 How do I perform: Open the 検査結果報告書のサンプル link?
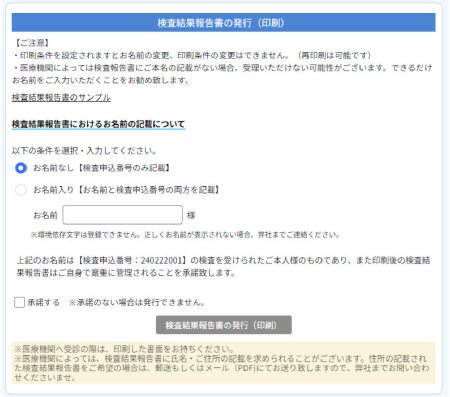61,98
